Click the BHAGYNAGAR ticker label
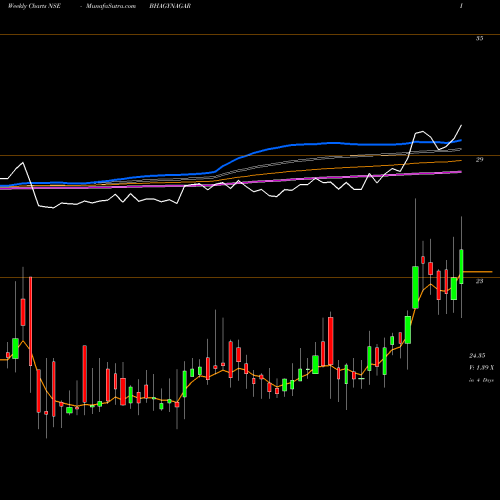 pyautogui.click(x=170, y=6)
